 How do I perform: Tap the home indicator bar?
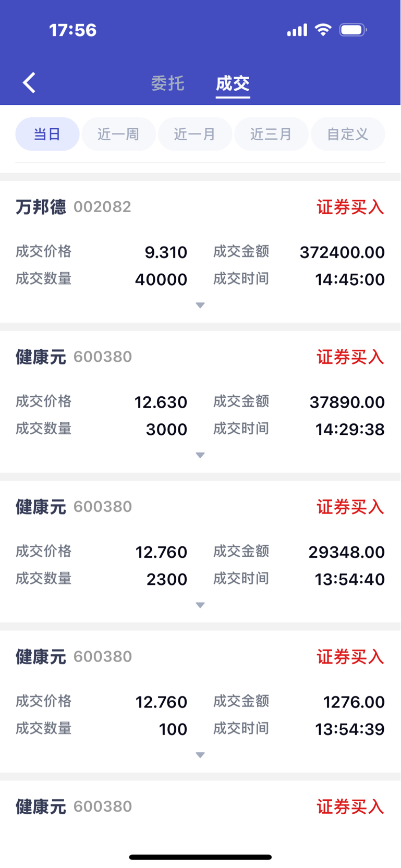point(200,857)
